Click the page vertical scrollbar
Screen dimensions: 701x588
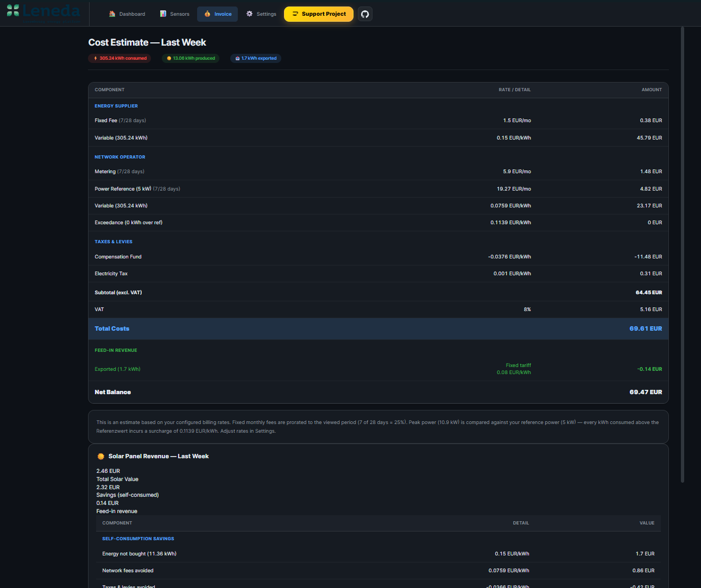pyautogui.click(x=683, y=254)
